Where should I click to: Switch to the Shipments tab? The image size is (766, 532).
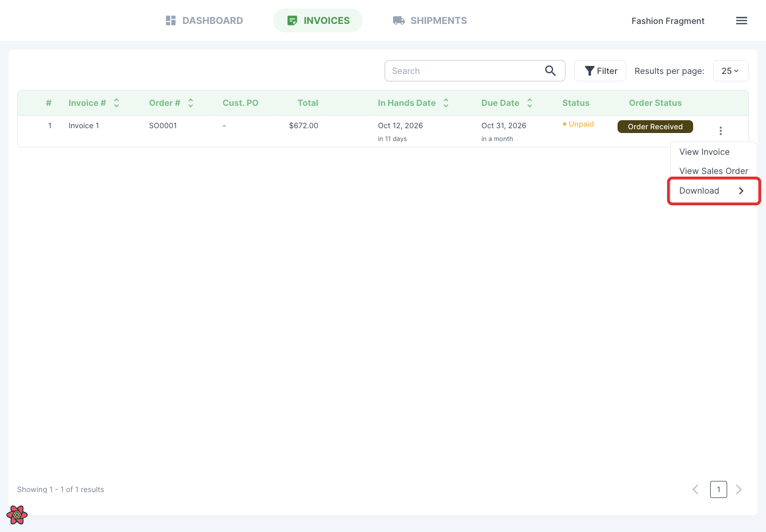coord(430,21)
